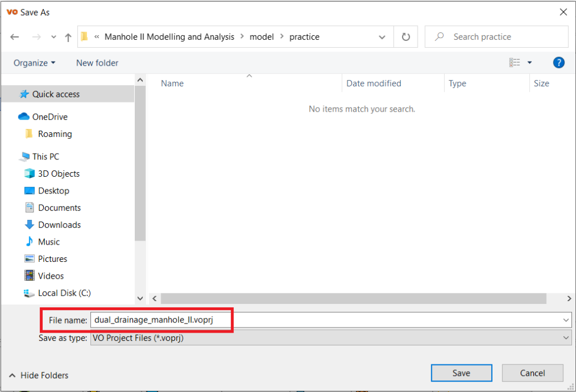Select This PC in navigation pane
The height and width of the screenshot is (392, 576).
coord(46,157)
